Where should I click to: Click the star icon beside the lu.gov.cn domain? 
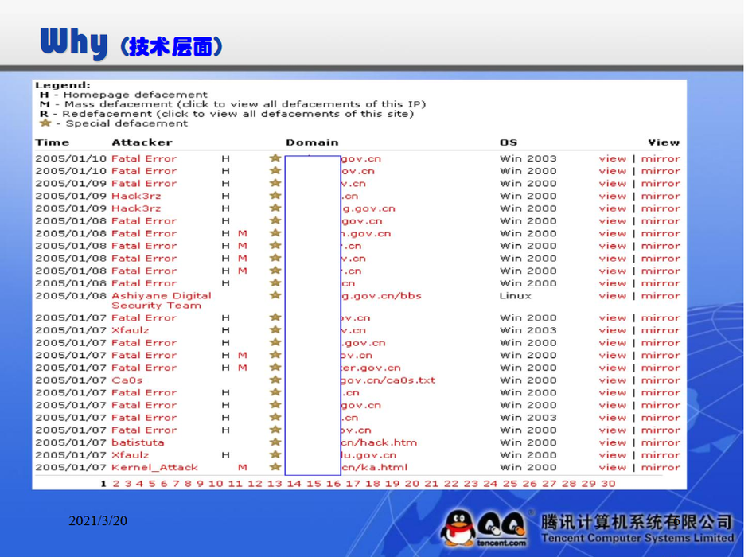click(275, 455)
